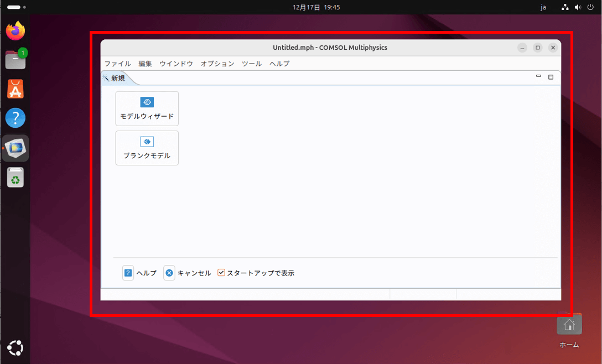The image size is (602, 364).
Task: Click the blue ヘルプ question mark icon
Action: (128, 273)
